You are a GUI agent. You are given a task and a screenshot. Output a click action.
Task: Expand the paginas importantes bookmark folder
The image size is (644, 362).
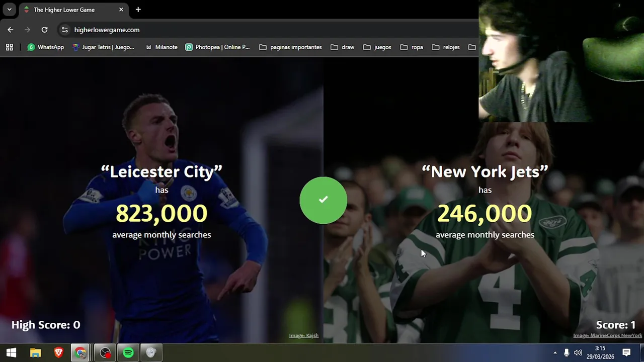click(290, 47)
